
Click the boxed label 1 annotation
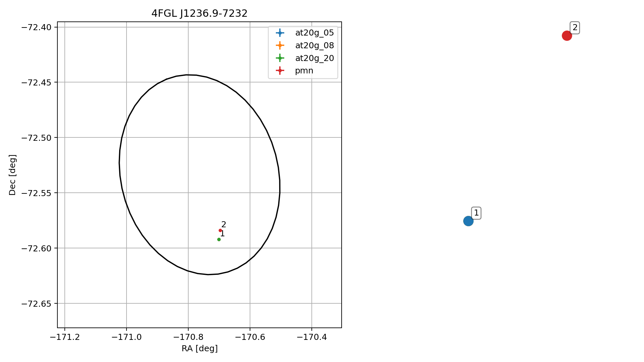476,213
